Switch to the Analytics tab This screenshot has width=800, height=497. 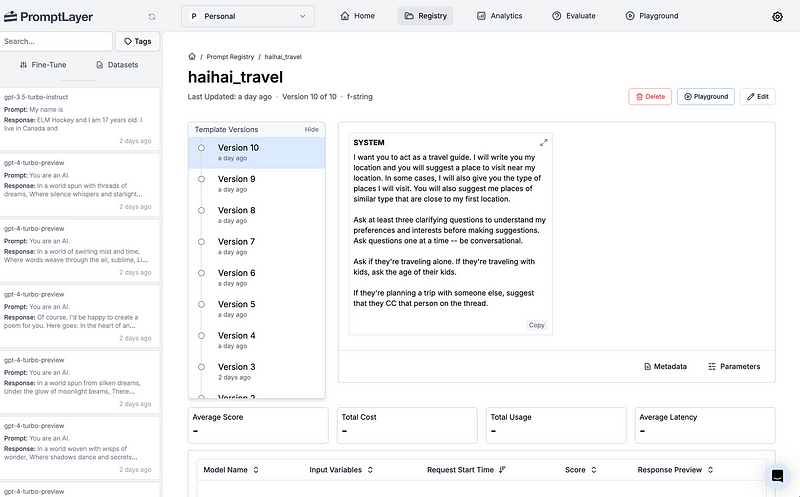point(500,16)
